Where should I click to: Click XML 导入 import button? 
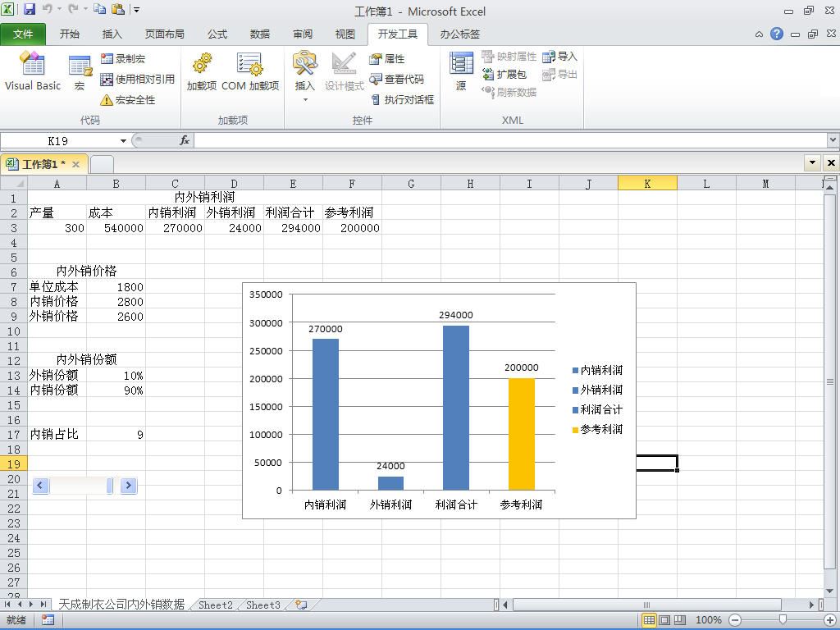coord(559,57)
